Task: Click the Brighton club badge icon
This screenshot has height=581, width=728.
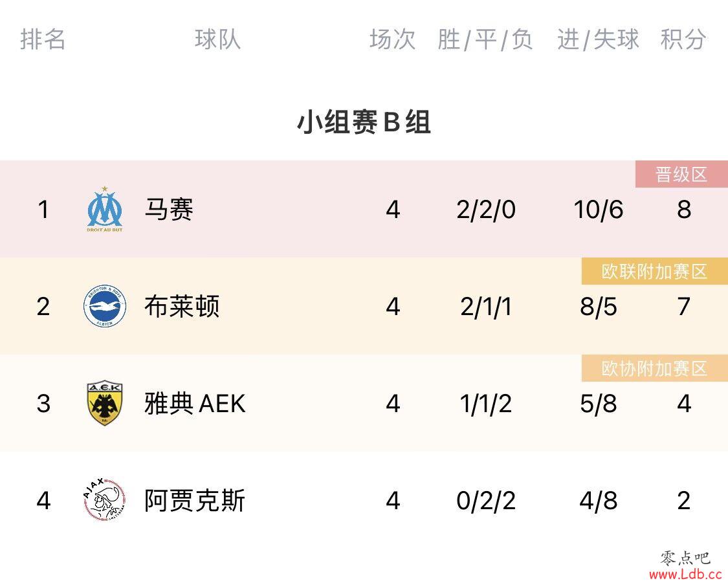Action: (105, 306)
